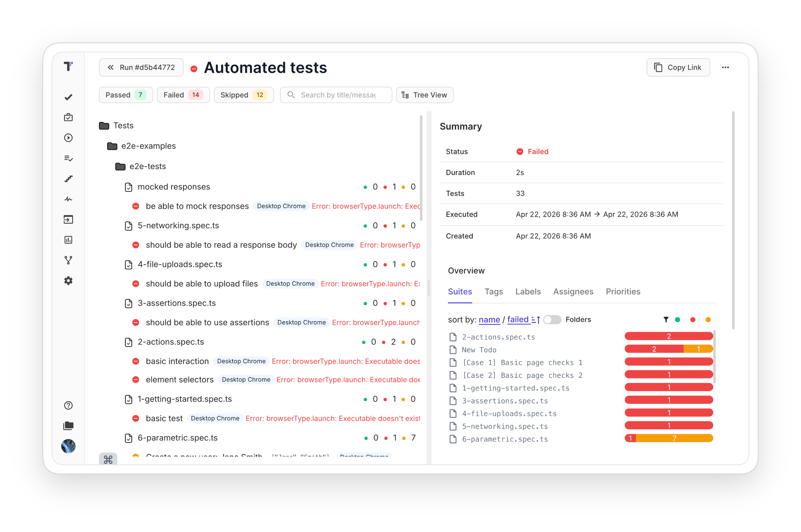This screenshot has width=801, height=532.
Task: Open the import arrow icon in sidebar
Action: 68,219
